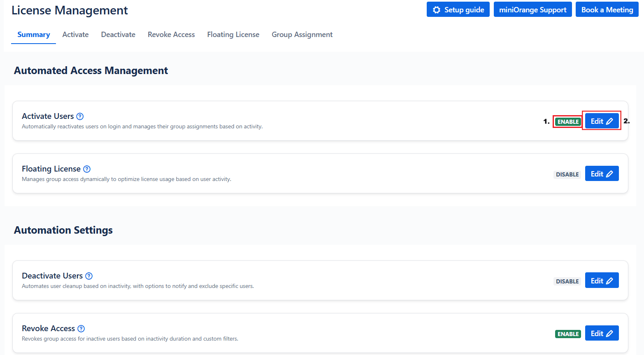The width and height of the screenshot is (644, 355).
Task: Click DISABLE status badge for Floating License
Action: pyautogui.click(x=567, y=174)
